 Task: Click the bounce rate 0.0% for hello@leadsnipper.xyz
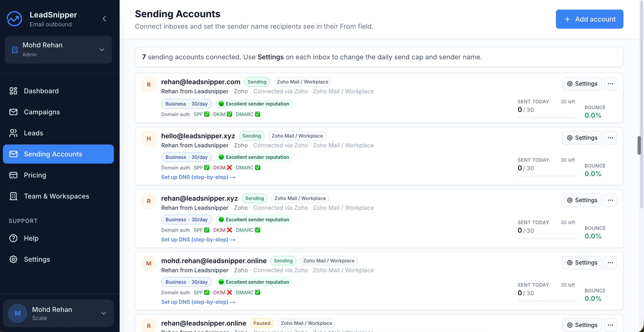(593, 174)
